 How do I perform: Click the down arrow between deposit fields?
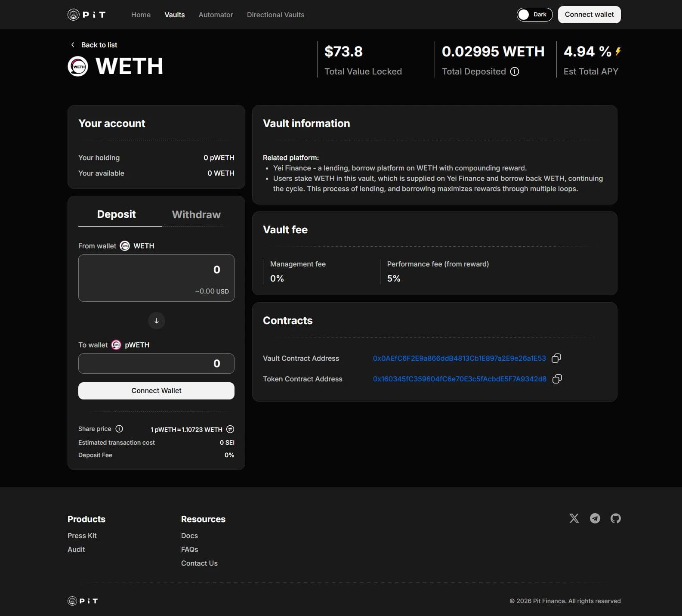(157, 321)
